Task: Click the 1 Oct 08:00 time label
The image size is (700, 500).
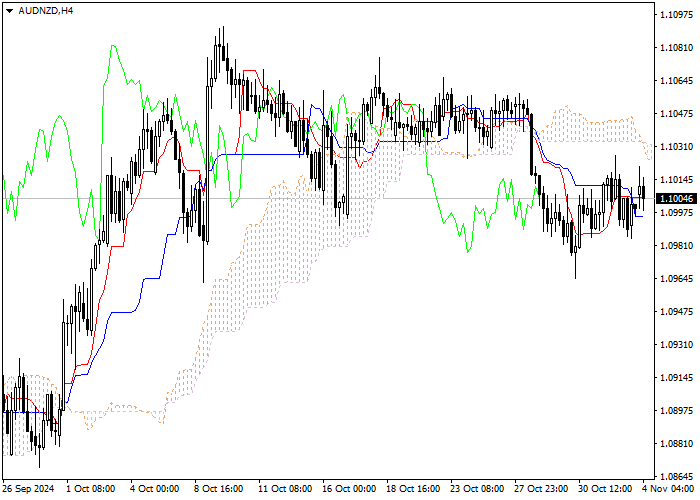Action: tap(91, 489)
